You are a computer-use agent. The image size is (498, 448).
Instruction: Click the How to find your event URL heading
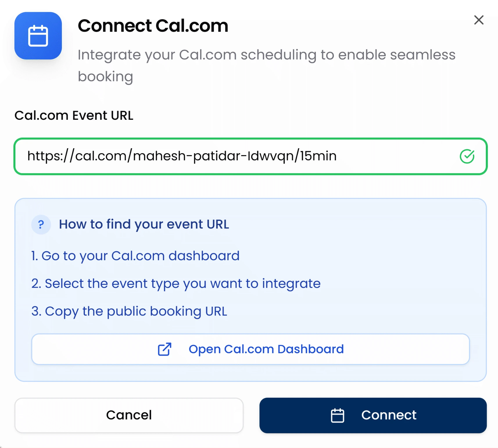point(144,224)
